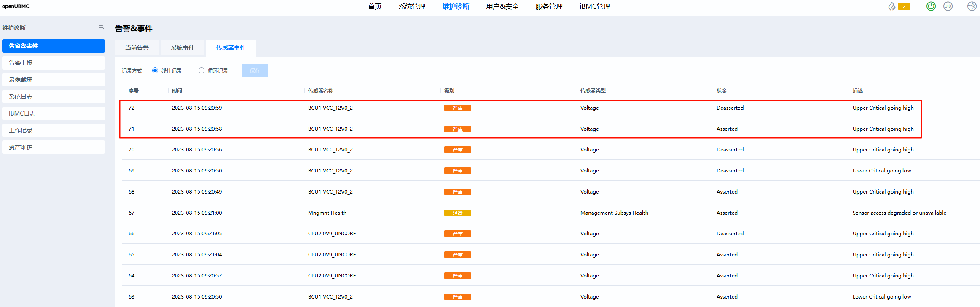Open 告警上报 in the sidebar
The image size is (980, 307).
click(54, 63)
